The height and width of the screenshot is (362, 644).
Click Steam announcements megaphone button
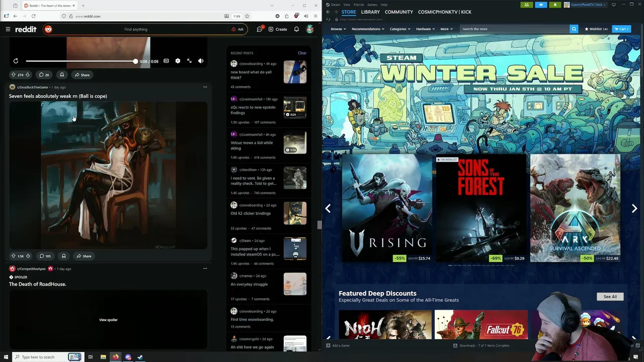click(x=541, y=5)
